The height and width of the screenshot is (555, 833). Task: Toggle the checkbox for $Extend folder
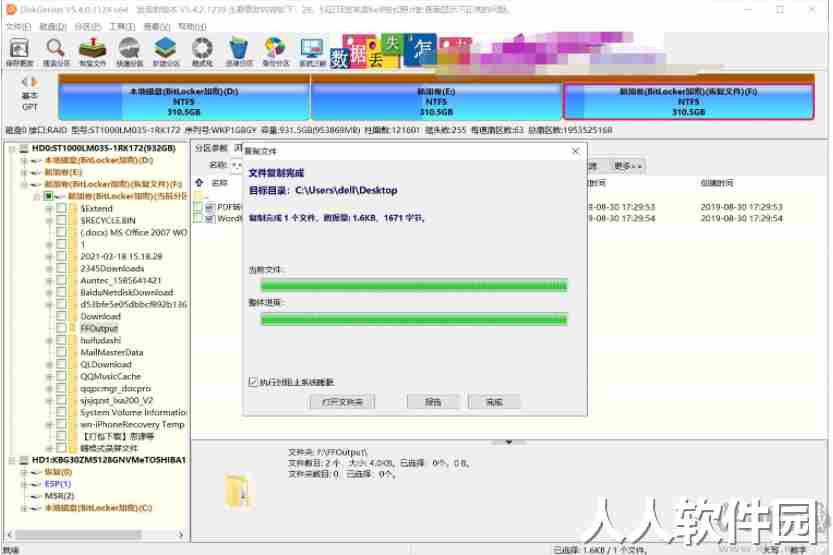pyautogui.click(x=61, y=208)
